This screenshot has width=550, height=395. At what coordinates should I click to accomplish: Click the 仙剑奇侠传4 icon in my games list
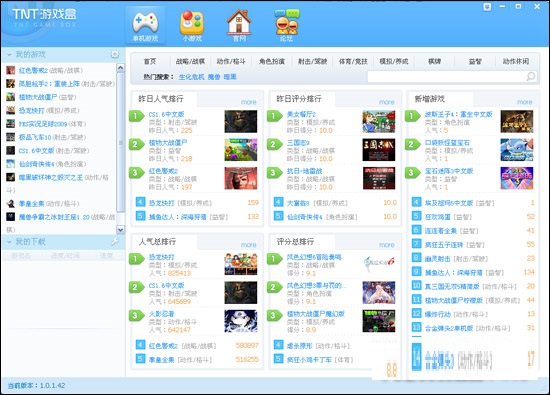pos(11,163)
